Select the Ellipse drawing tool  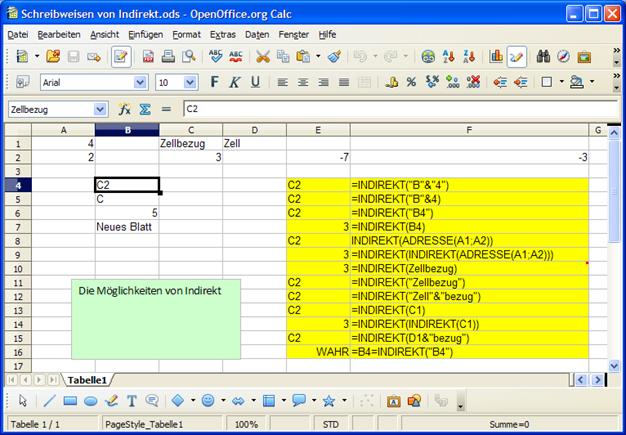(x=90, y=401)
